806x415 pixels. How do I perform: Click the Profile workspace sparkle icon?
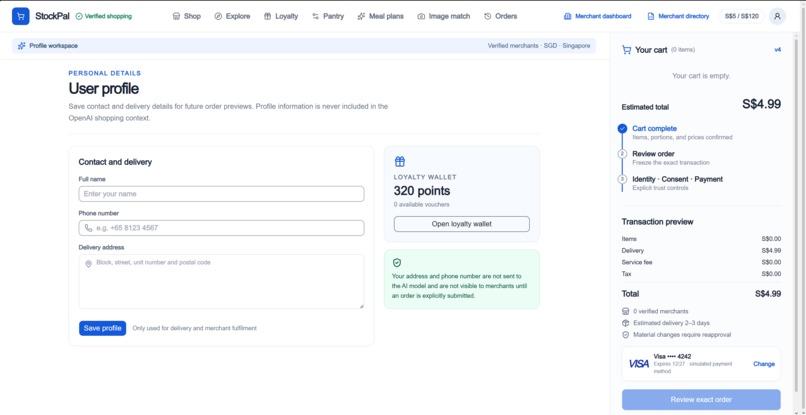22,46
